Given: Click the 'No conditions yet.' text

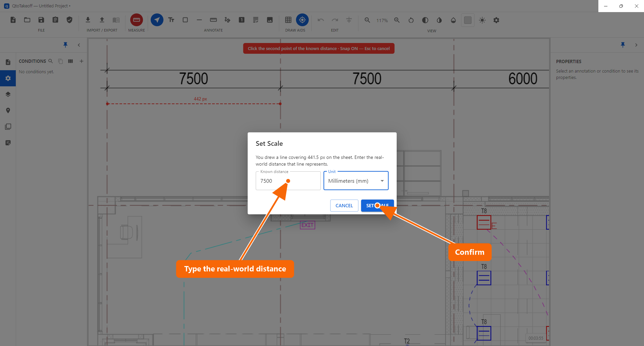Looking at the screenshot, I should tap(36, 72).
